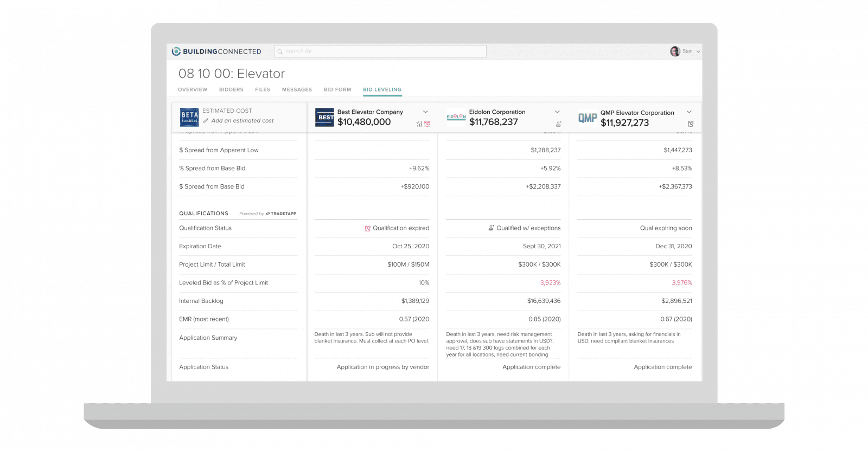Open the Messages tab
This screenshot has height=452, width=868.
pyautogui.click(x=297, y=89)
